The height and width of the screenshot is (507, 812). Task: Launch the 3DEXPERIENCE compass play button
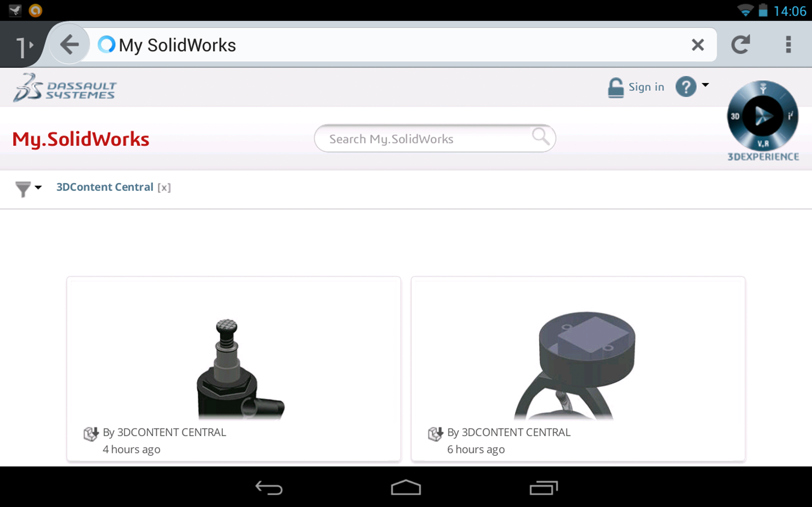coord(762,116)
